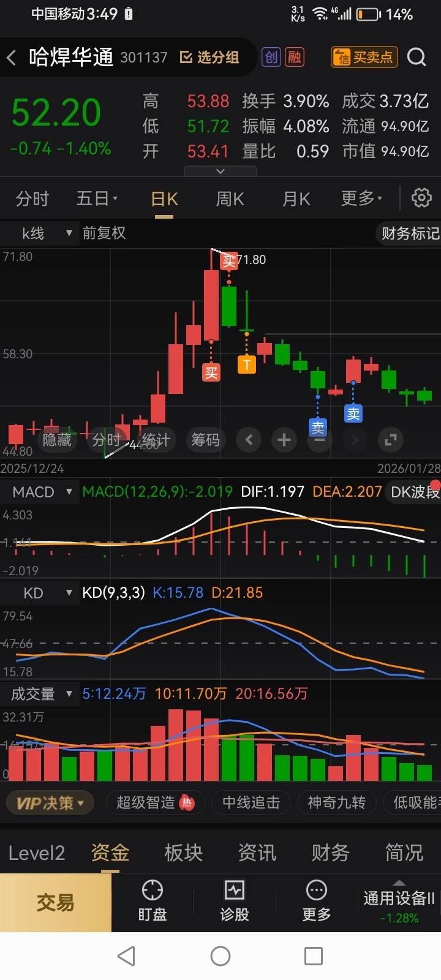Screen dimensions: 441x980
Task: Enter fullscreen chart with expand icon
Action: tap(390, 440)
